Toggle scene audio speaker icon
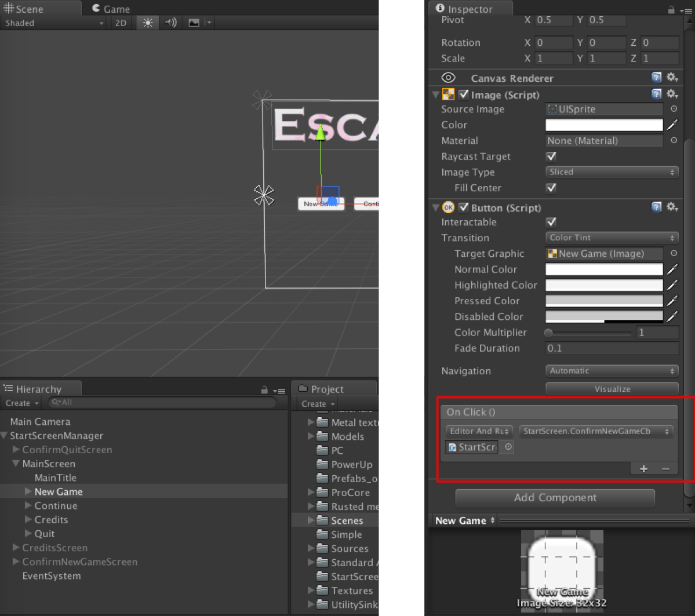The height and width of the screenshot is (616, 695). pos(170,23)
